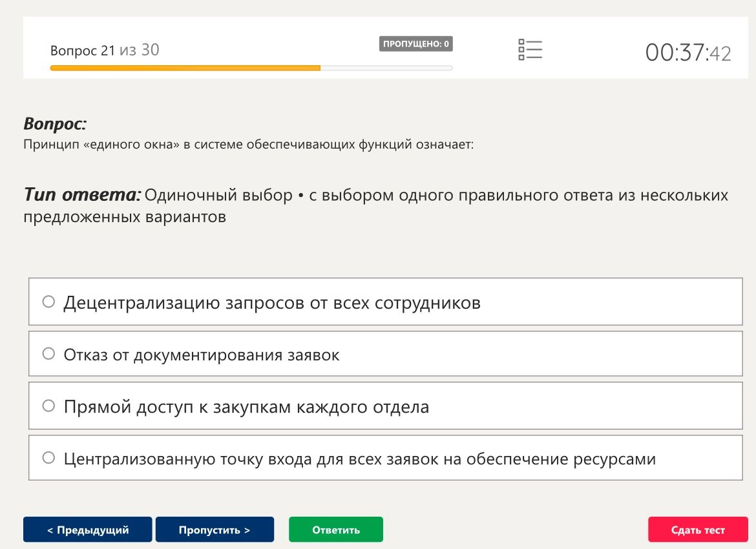Click the answer text «Отказ от документирования заявок»
The height and width of the screenshot is (549, 756).
pos(202,355)
